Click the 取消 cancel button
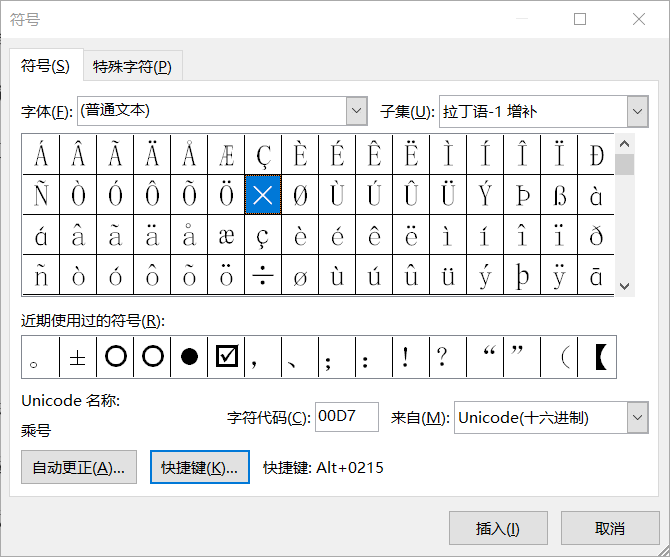The height and width of the screenshot is (557, 670). (610, 528)
